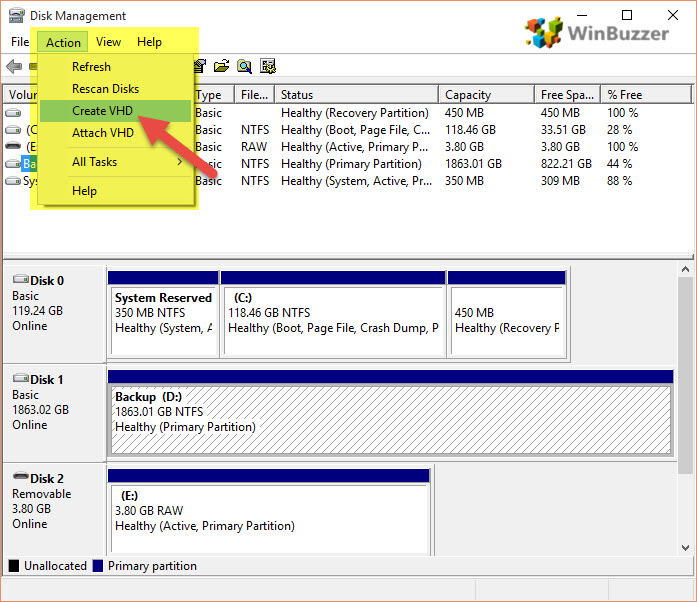Sort by the File System column header
697x602 pixels.
pos(254,94)
